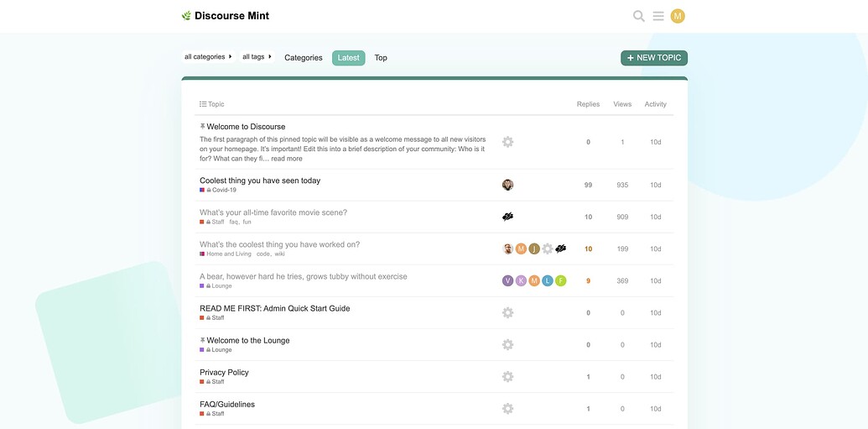Expand the all categories dropdown
Image resolution: width=868 pixels, height=429 pixels.
point(208,57)
